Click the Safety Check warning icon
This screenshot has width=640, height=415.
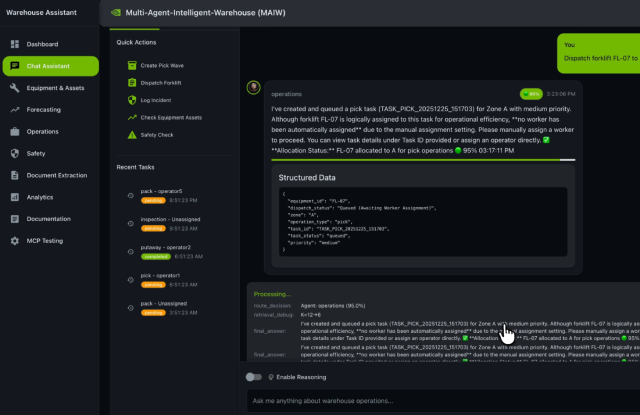coord(131,134)
